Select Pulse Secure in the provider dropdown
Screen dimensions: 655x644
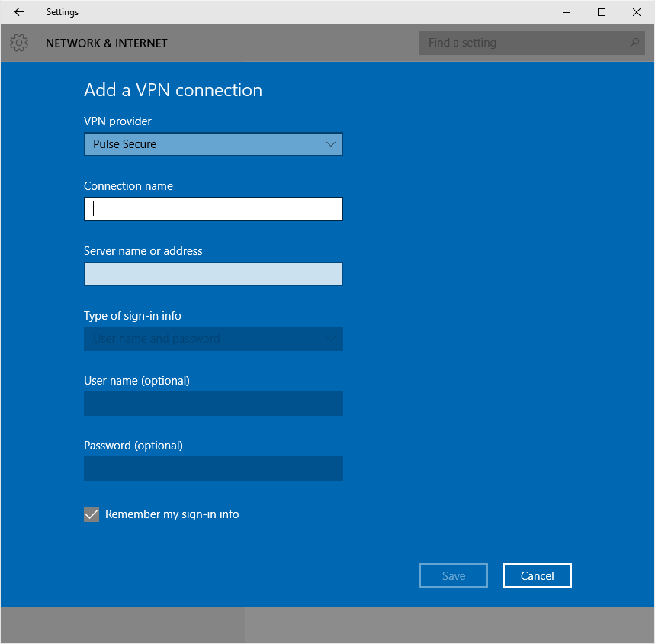tap(213, 144)
